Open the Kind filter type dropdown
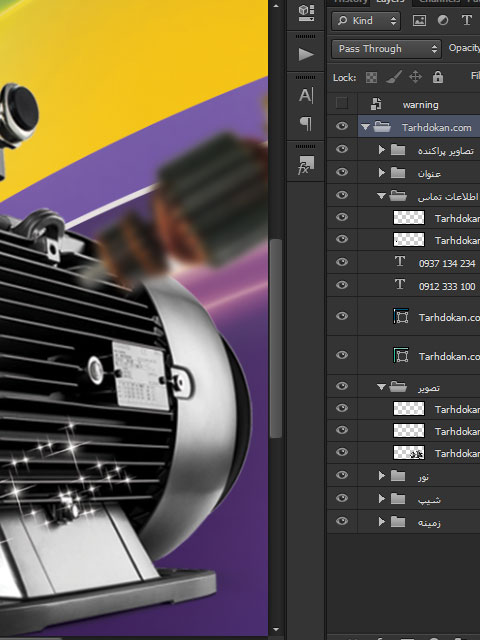 click(x=366, y=20)
